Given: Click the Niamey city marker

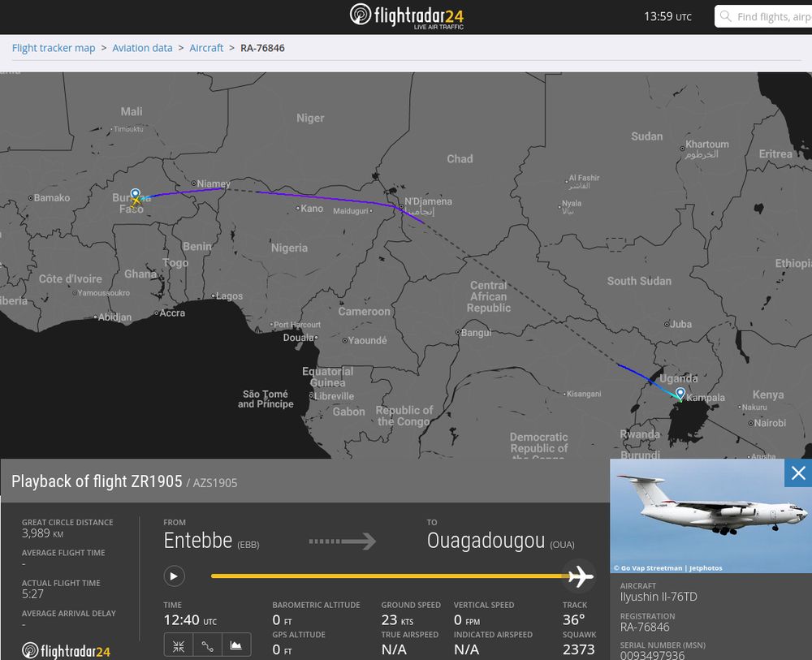Looking at the screenshot, I should click(x=193, y=183).
